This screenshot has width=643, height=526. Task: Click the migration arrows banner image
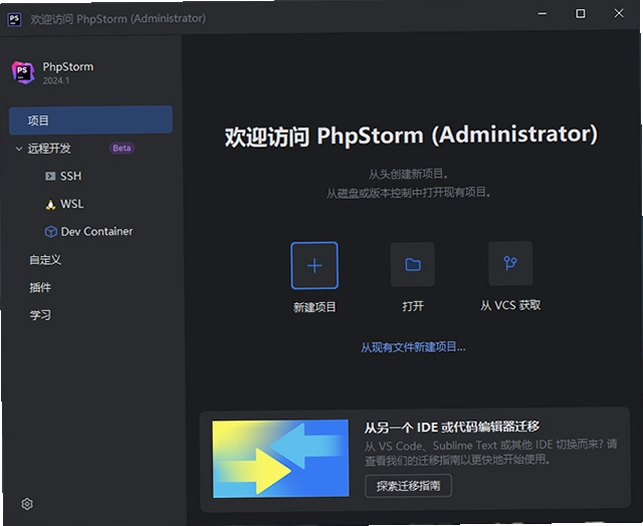[280, 458]
